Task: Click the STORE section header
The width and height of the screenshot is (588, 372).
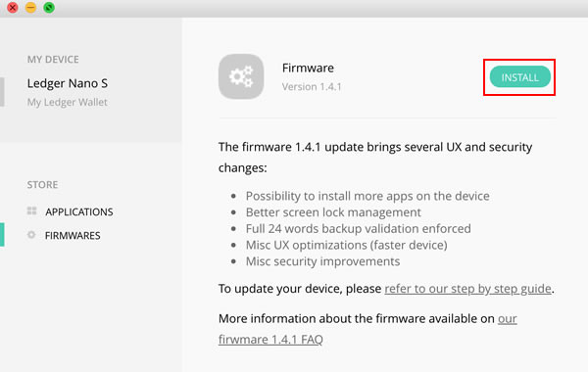Action: tap(42, 185)
